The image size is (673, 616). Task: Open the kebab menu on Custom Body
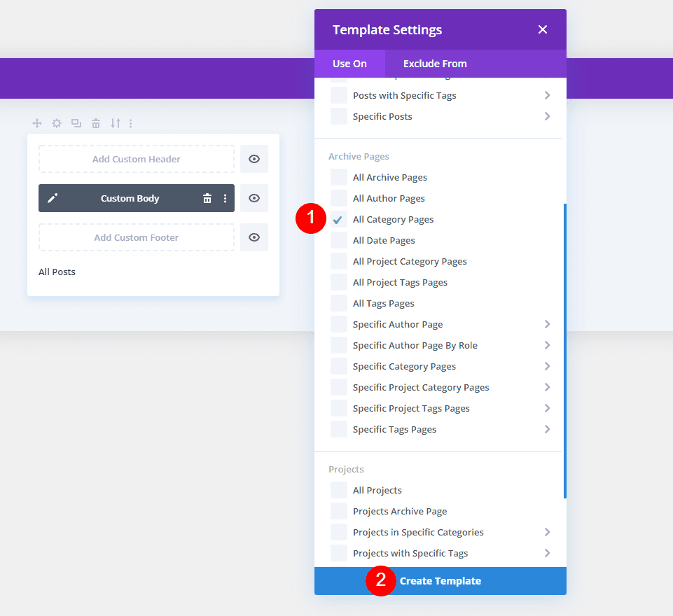tap(224, 198)
